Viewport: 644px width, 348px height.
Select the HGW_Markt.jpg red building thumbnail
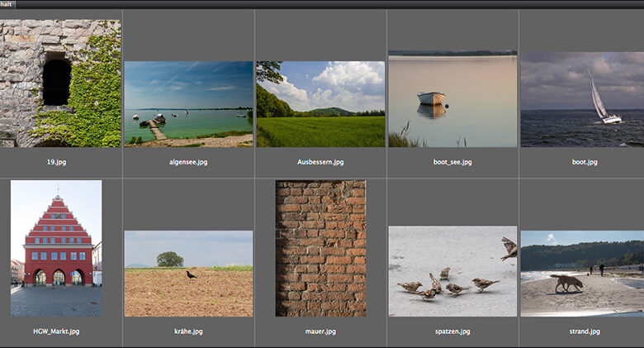tap(56, 248)
